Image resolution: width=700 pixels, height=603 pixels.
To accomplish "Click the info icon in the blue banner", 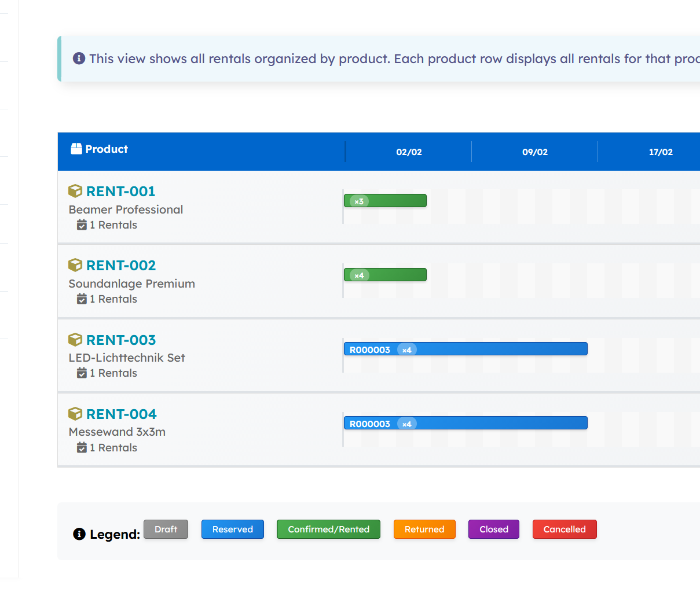I will (x=79, y=58).
